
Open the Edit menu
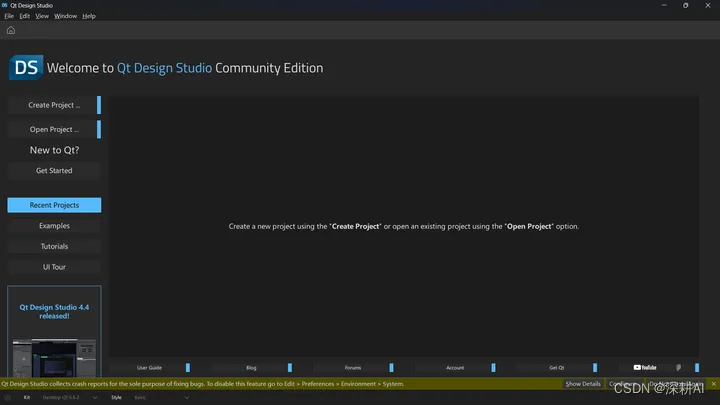point(24,16)
